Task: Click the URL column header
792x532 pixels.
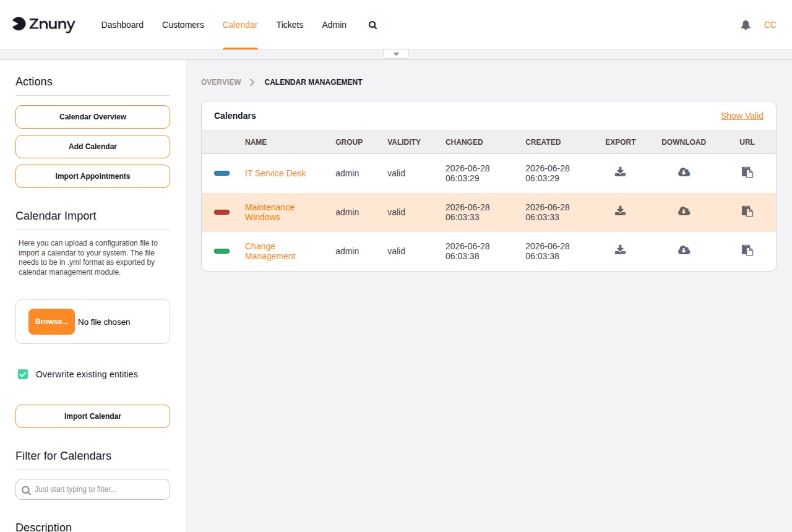Action: pyautogui.click(x=747, y=142)
